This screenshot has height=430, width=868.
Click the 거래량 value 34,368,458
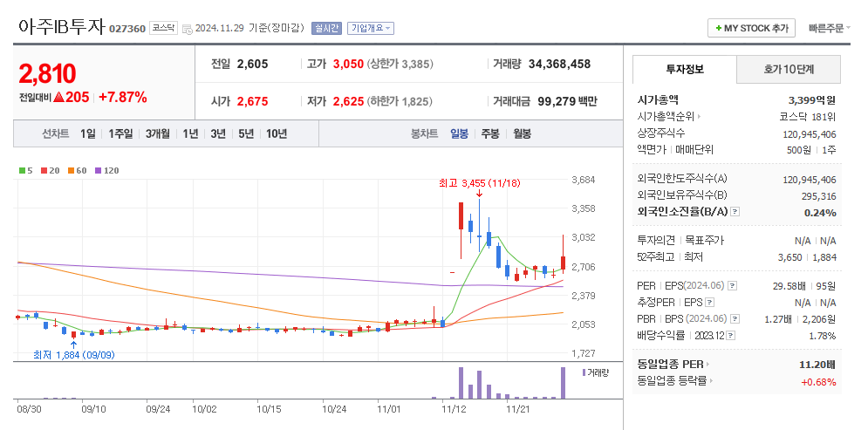[560, 64]
